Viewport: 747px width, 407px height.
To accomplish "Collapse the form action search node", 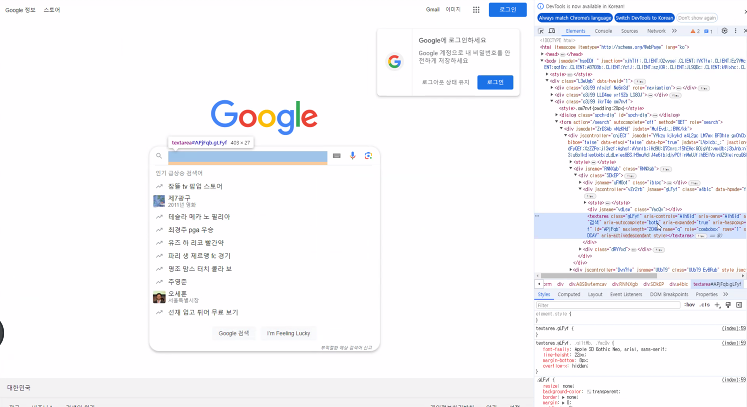I will (556, 122).
